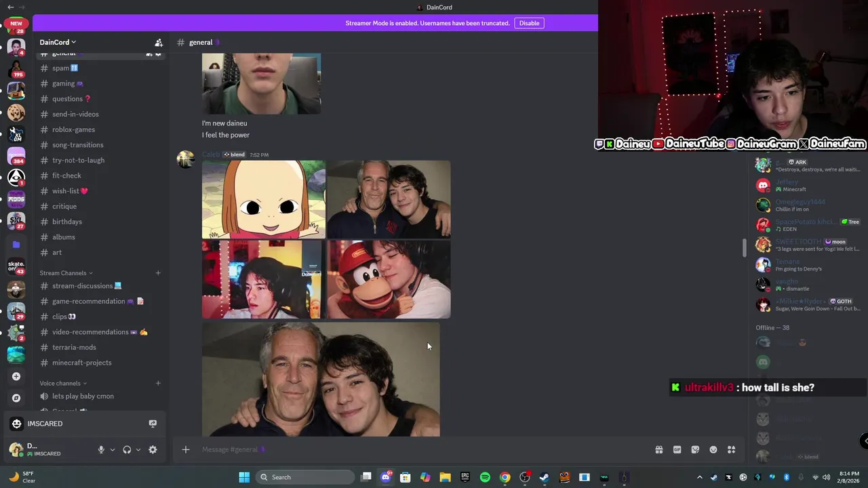The image size is (868, 488).
Task: Open the terraria-mods channel
Action: point(100,347)
